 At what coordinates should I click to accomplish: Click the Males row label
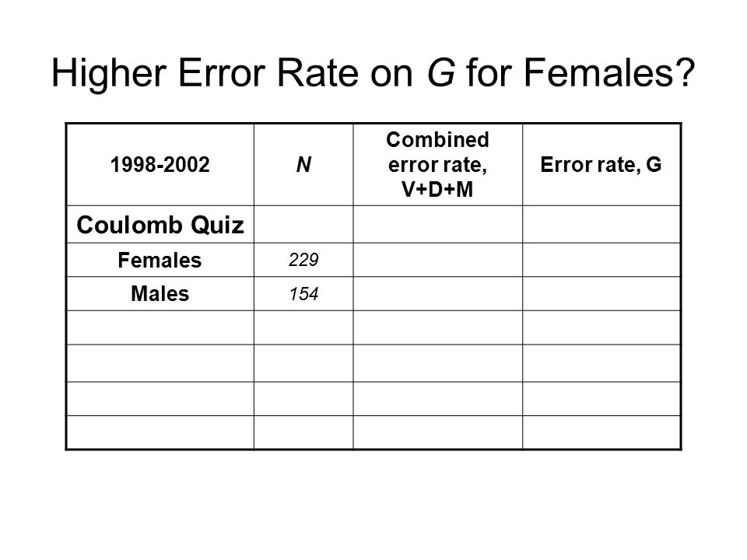(x=160, y=294)
